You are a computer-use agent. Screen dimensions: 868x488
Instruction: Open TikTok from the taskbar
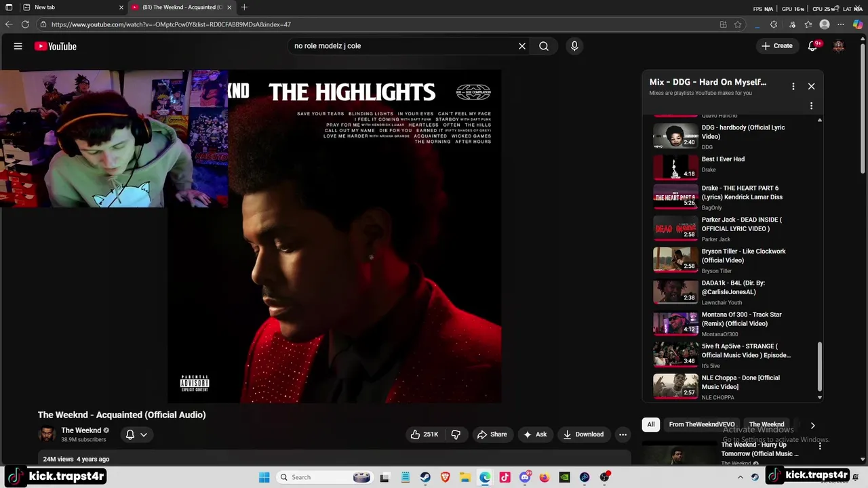tap(505, 477)
